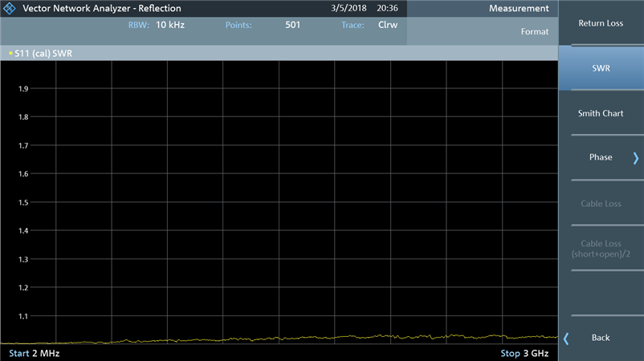Click the Trace: label
644x361 pixels.
tap(353, 25)
